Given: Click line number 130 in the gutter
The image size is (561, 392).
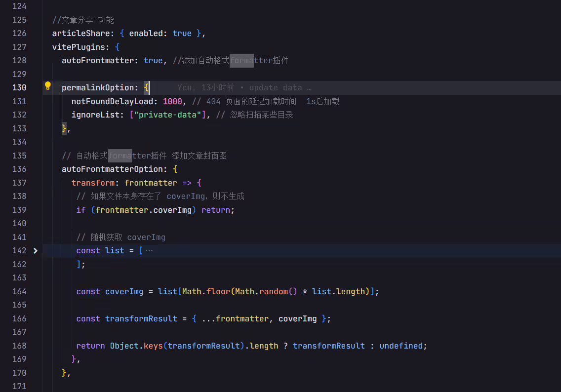Looking at the screenshot, I should pyautogui.click(x=19, y=87).
